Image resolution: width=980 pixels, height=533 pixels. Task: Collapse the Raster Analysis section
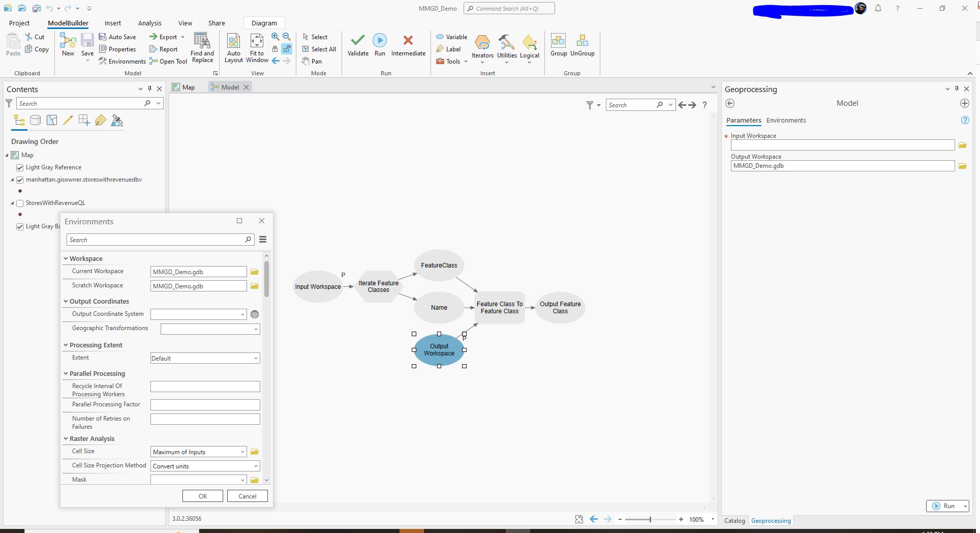(x=66, y=438)
